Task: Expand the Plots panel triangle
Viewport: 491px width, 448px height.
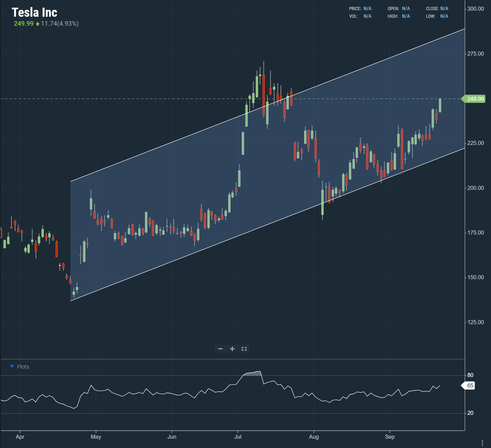Action: (12, 366)
